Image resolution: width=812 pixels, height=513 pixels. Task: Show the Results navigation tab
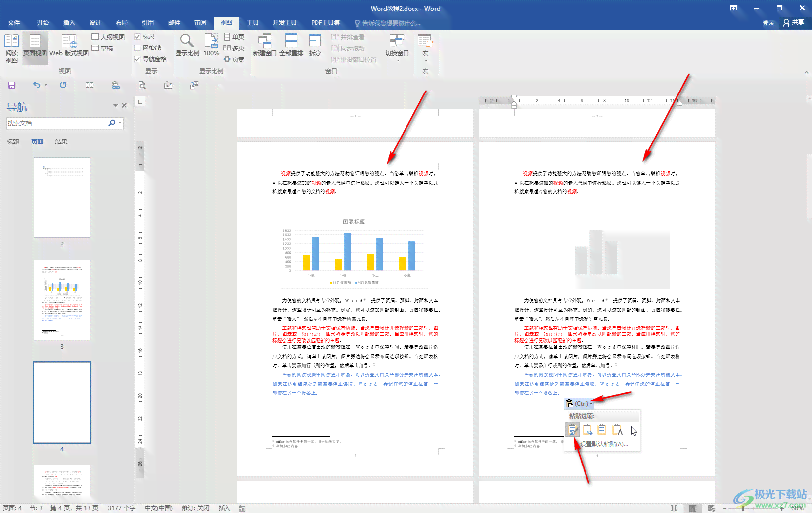[61, 142]
